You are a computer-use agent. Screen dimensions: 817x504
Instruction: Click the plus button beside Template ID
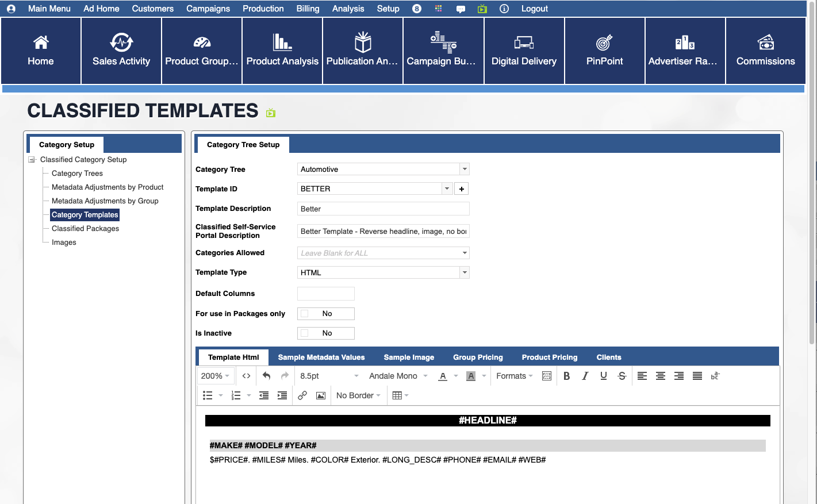pos(461,189)
